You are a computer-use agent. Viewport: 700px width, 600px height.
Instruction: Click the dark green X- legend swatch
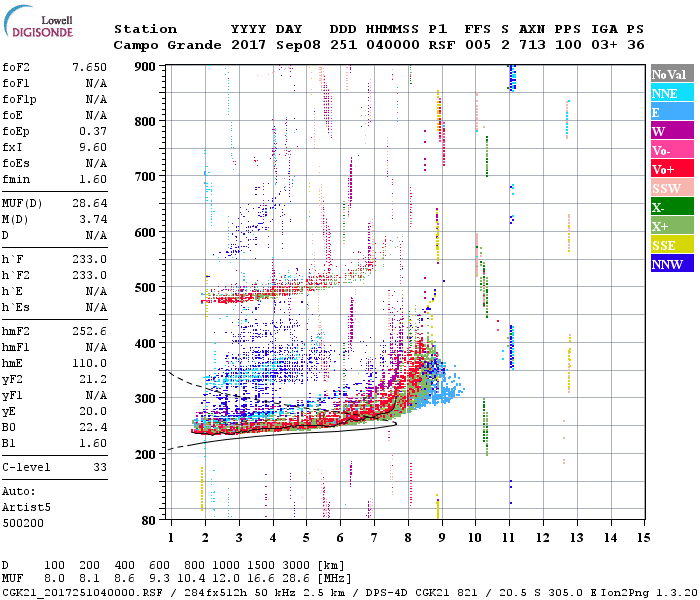coord(672,207)
